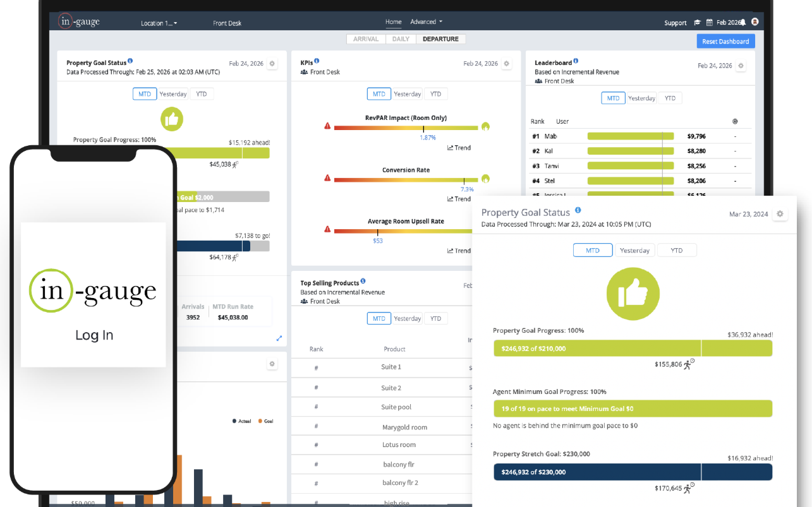Click the Actual legend entry on the chart
Image resolution: width=812 pixels, height=507 pixels.
pyautogui.click(x=241, y=421)
